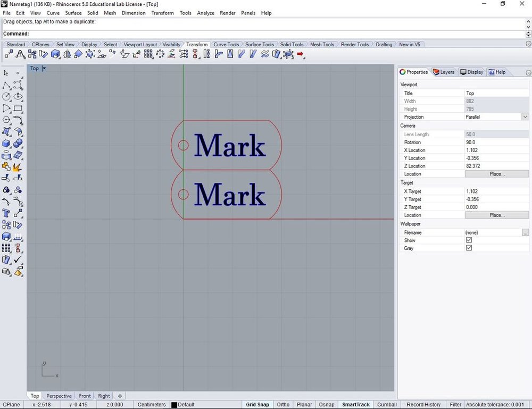This screenshot has width=532, height=409.
Task: Select the Polyline tool in sidebar
Action: [6, 85]
